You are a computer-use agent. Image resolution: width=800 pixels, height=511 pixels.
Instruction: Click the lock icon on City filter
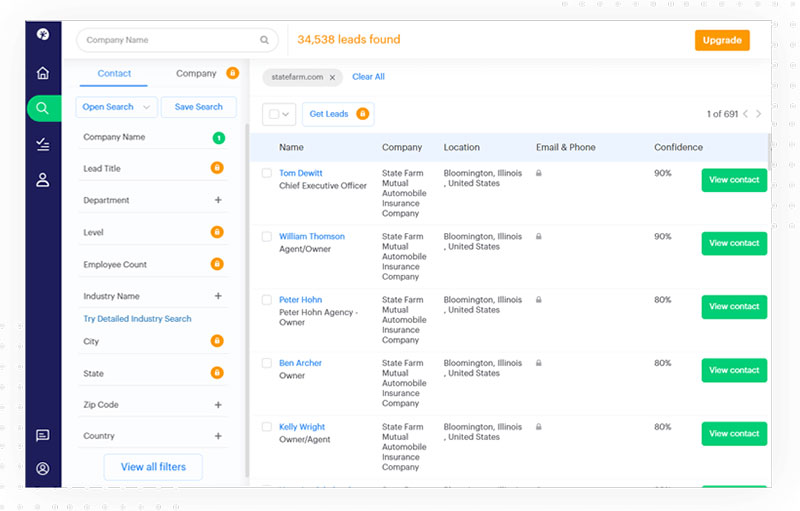click(217, 341)
